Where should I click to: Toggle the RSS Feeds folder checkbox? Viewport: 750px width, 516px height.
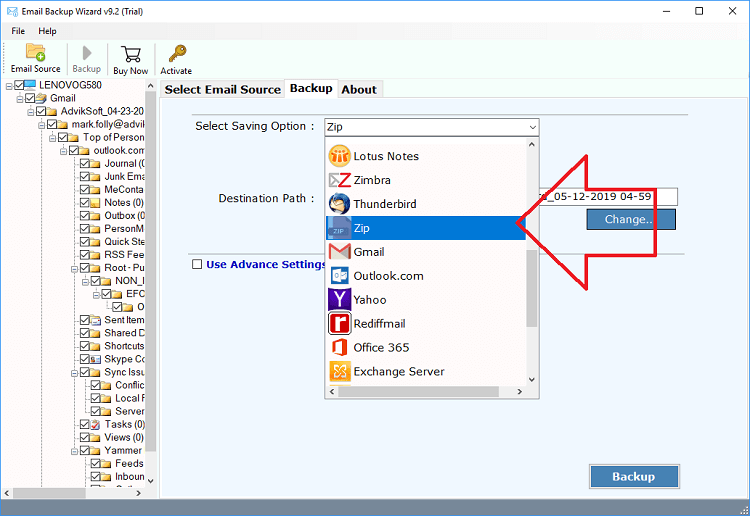point(85,254)
